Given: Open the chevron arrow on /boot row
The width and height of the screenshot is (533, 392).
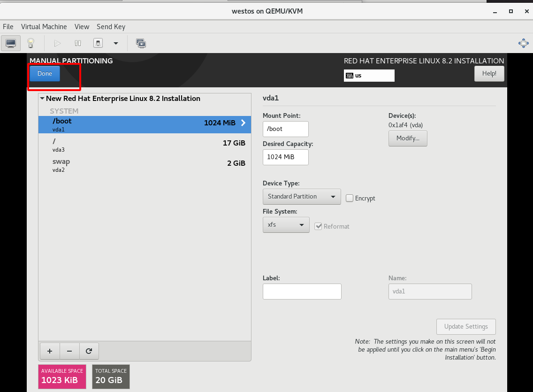Looking at the screenshot, I should coord(243,123).
